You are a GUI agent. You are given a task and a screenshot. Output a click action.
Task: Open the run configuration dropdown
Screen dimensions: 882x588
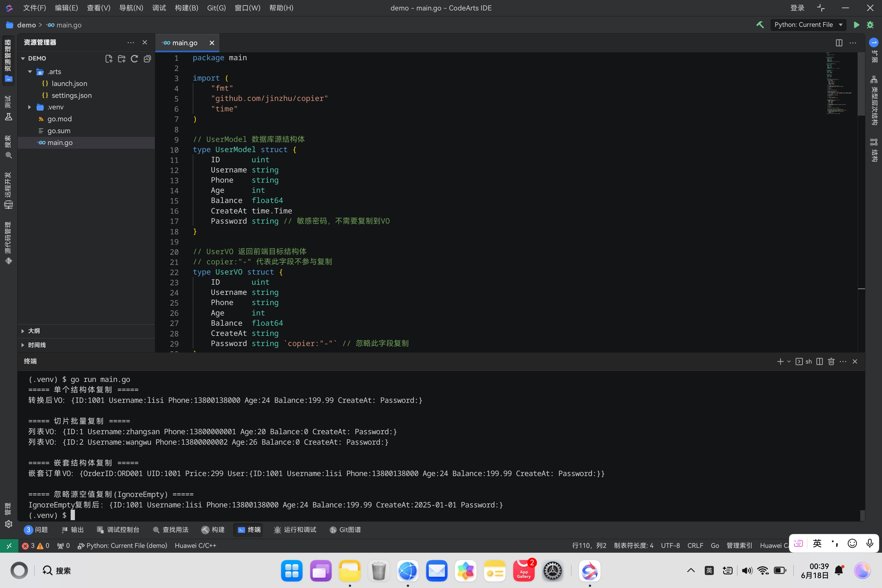pos(808,25)
